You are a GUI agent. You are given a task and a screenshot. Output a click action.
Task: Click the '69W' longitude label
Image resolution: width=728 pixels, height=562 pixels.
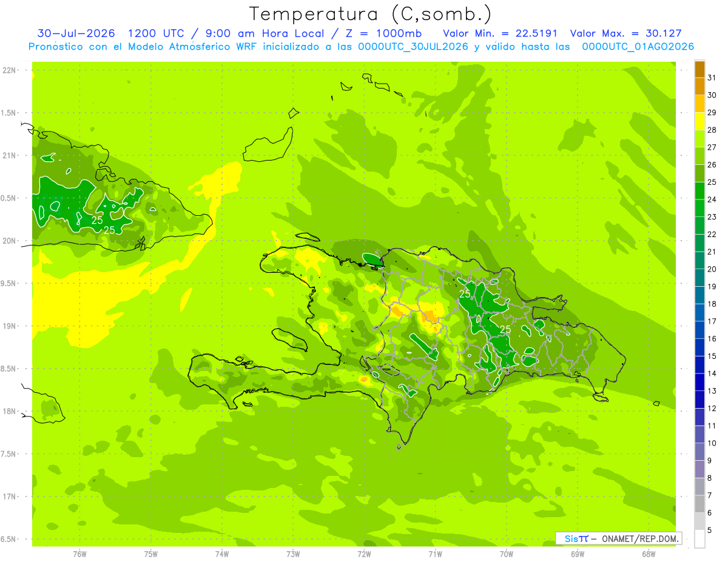578,554
